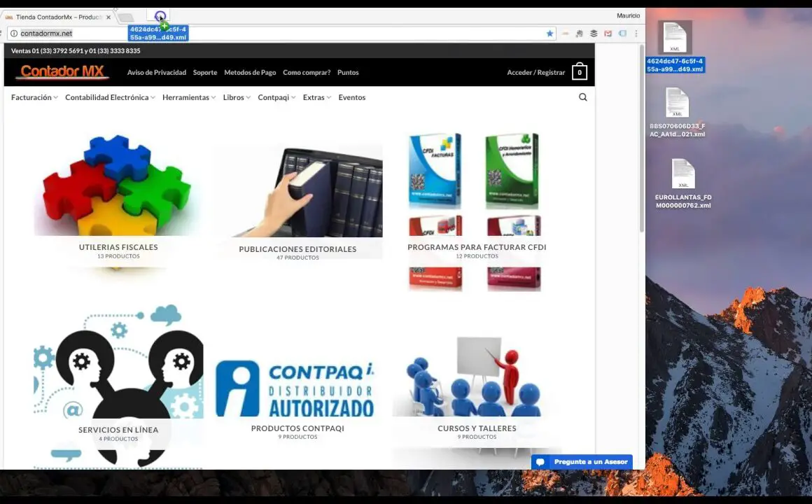Select the 4624dc47 XML file on desktop
This screenshot has width=812, height=504.
pyautogui.click(x=675, y=47)
